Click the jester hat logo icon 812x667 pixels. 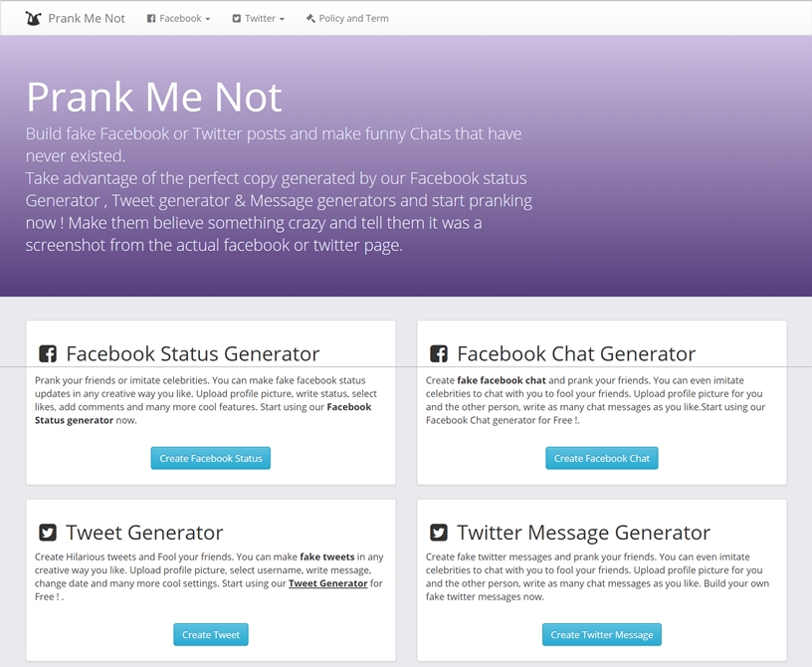[34, 18]
